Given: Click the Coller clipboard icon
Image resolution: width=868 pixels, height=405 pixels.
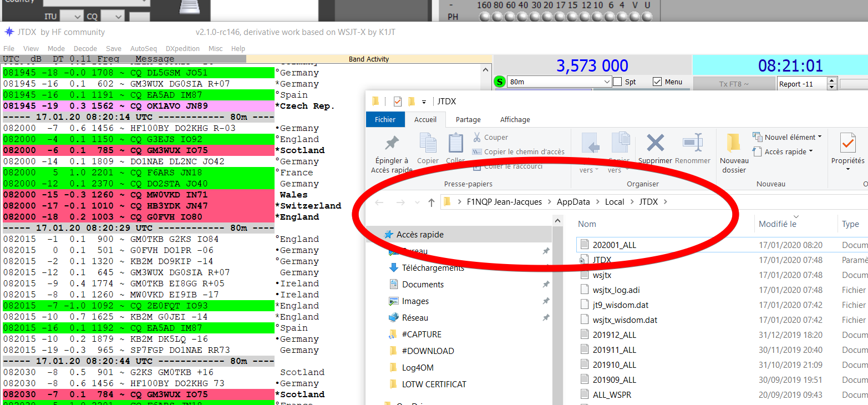Looking at the screenshot, I should click(455, 143).
